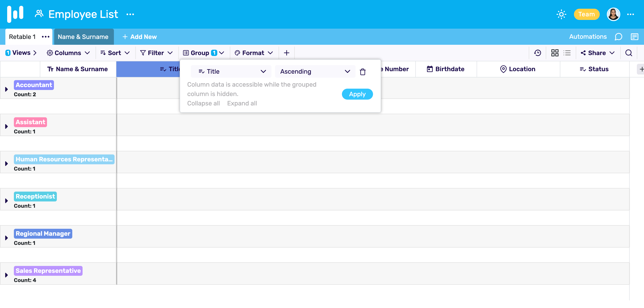
Task: Click the delete icon in Group panel
Action: [363, 71]
